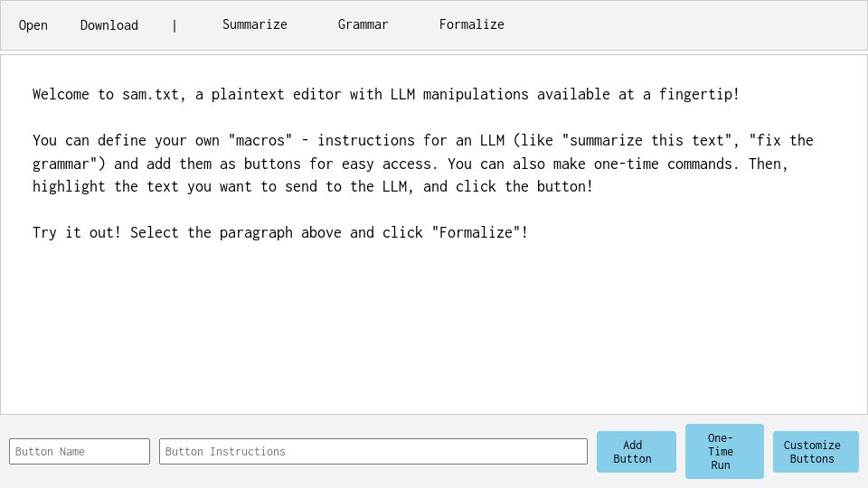Viewport: 868px width, 488px height.
Task: Click the Add Button button
Action: pyautogui.click(x=636, y=452)
